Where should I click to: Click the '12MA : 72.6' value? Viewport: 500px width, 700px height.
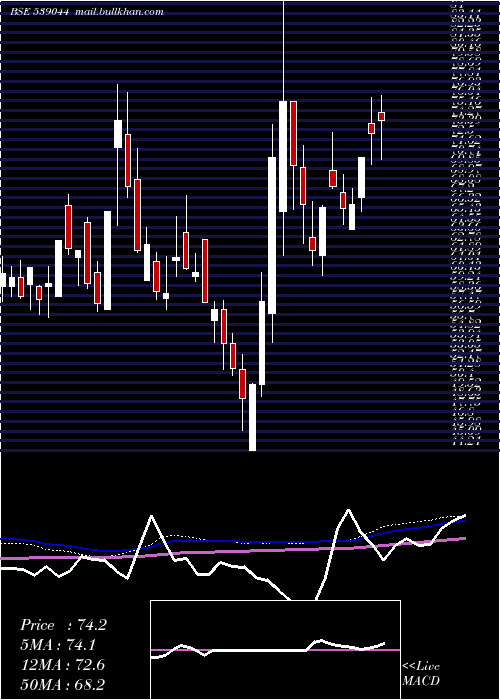63,665
